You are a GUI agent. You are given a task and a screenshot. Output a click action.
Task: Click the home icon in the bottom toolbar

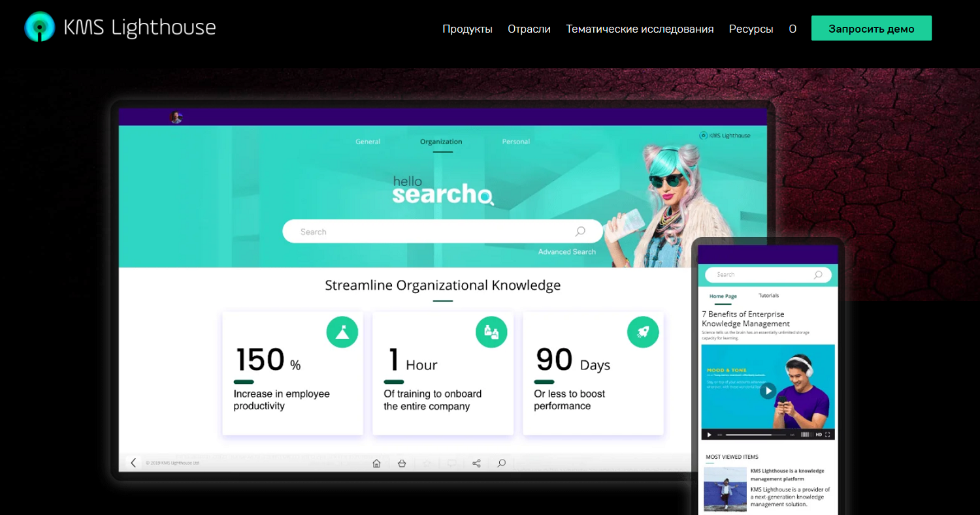376,463
